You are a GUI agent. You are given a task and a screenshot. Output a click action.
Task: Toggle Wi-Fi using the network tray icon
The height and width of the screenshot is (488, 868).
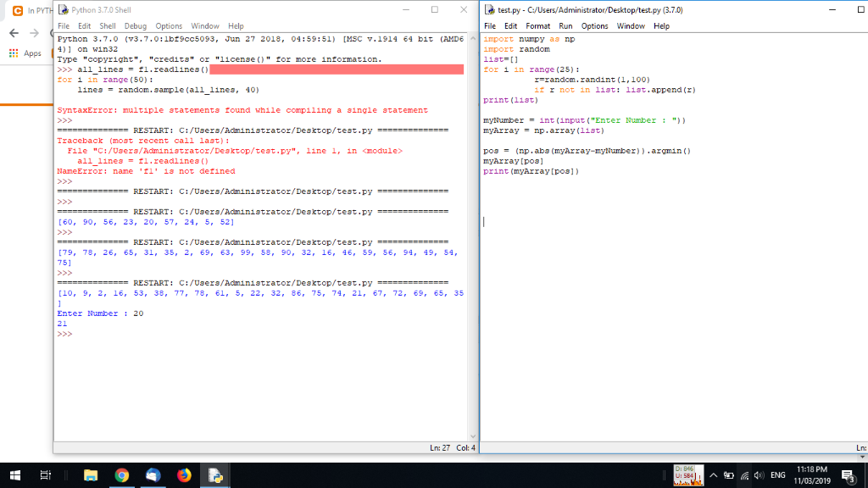coord(744,475)
